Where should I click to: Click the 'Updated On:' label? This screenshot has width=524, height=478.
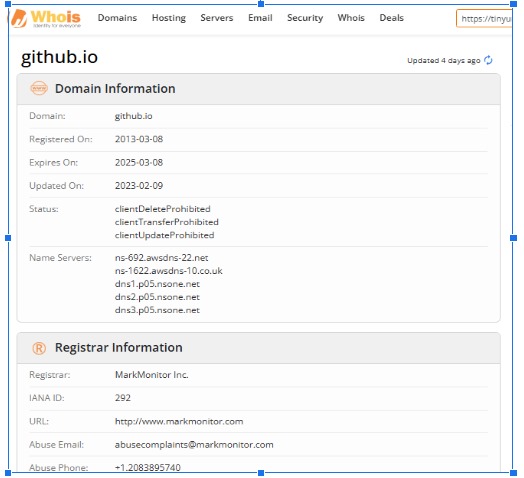56,186
